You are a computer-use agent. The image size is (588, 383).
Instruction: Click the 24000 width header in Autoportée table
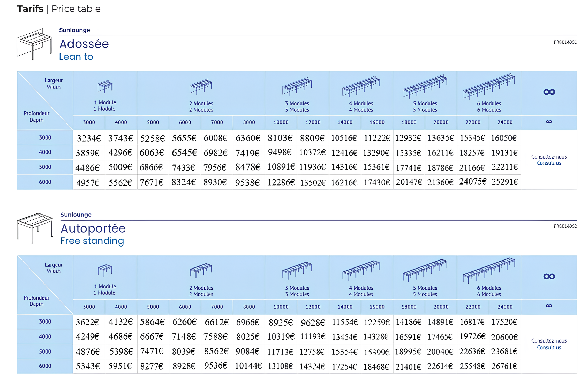pos(505,307)
